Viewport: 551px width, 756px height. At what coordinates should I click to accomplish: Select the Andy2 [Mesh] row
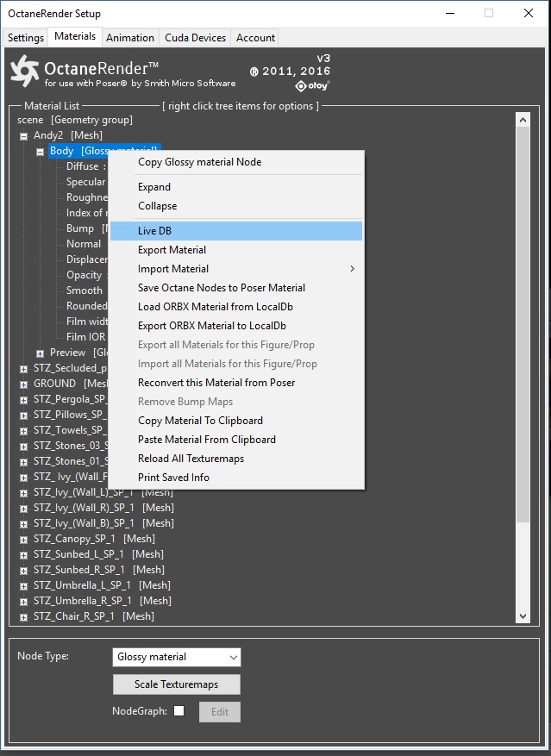[67, 135]
